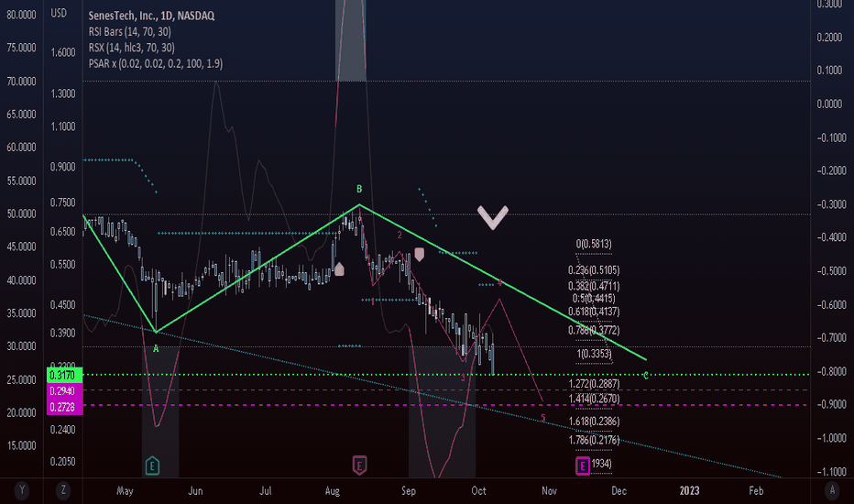Select the Fibonacci level 1(0.3353)
This screenshot has height=504, width=854.
(594, 354)
